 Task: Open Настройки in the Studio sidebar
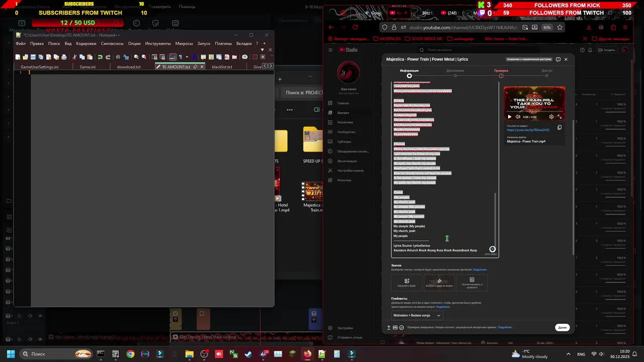[x=345, y=328]
